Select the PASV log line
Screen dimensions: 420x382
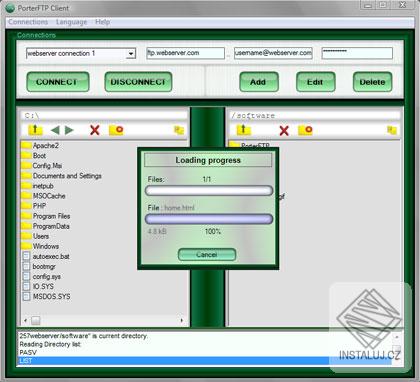205,353
